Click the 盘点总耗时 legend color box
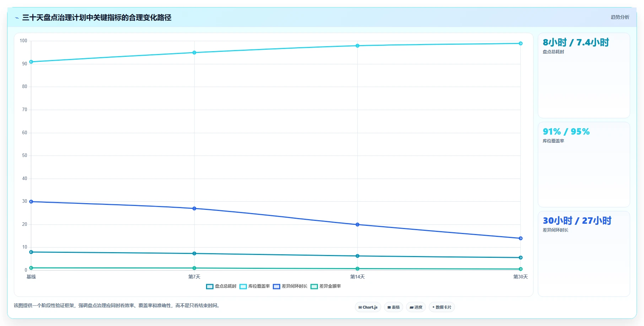This screenshot has width=644, height=326. point(210,287)
